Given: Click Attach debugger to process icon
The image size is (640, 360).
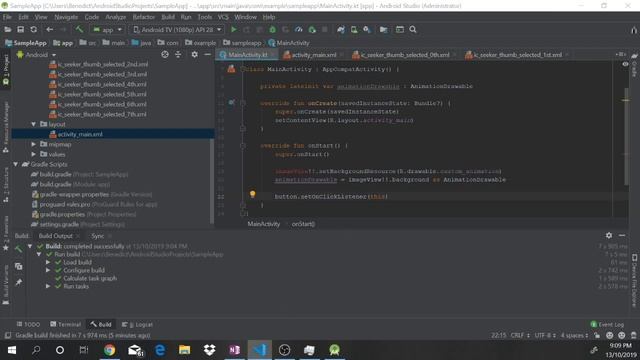Looking at the screenshot, I should point(312,29).
